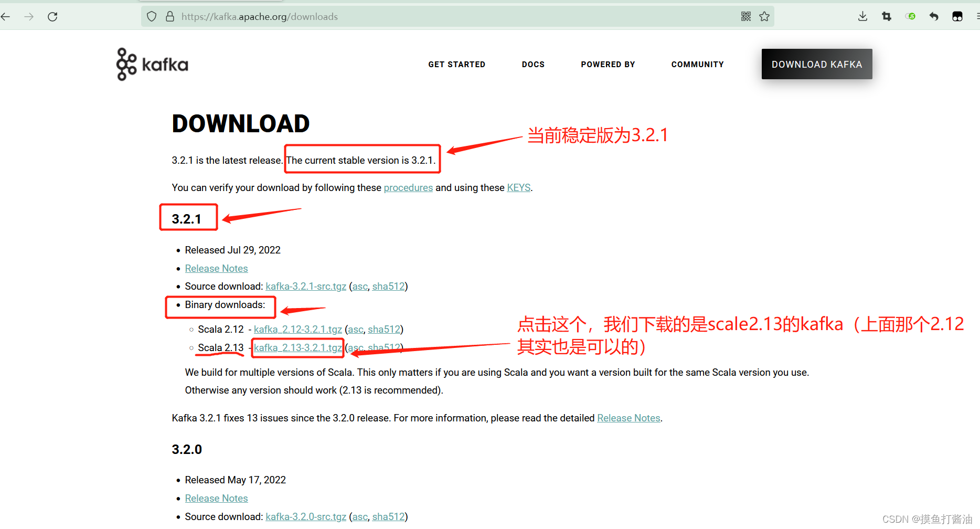Click the 'Binary downloads:' label
Image resolution: width=980 pixels, height=529 pixels.
tap(225, 305)
